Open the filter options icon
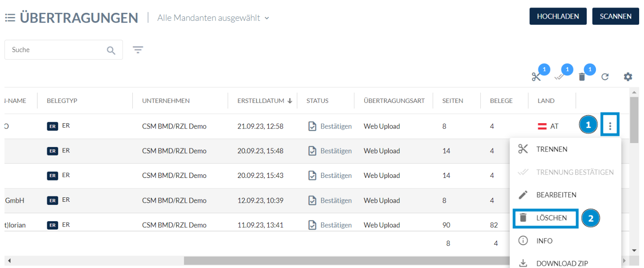This screenshot has height=268, width=644. (138, 50)
